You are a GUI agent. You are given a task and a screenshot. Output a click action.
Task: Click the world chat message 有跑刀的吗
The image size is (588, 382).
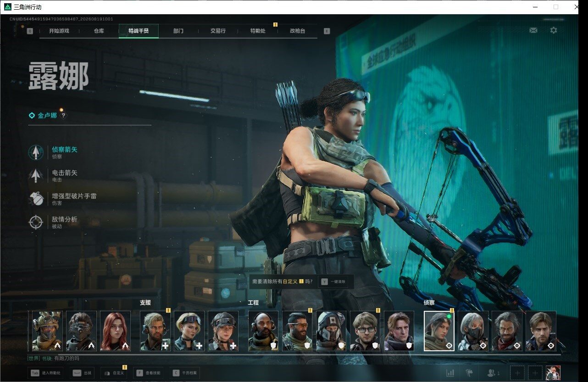click(67, 358)
